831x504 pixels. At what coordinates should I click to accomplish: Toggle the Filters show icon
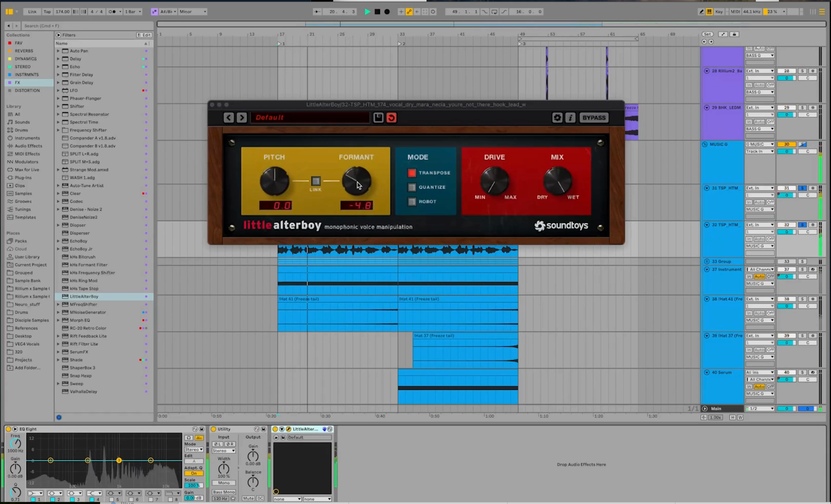pyautogui.click(x=59, y=35)
